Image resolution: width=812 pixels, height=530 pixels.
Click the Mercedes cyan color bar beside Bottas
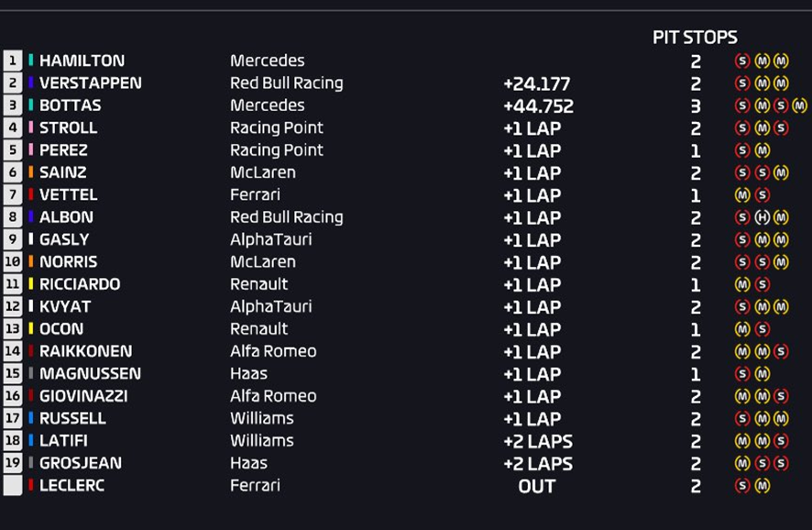(31, 105)
